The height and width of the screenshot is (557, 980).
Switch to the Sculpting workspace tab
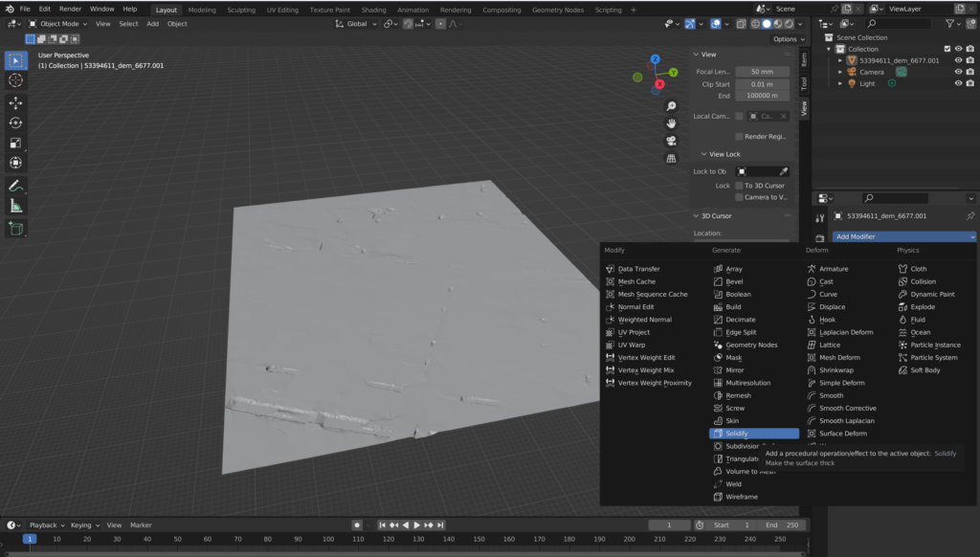pyautogui.click(x=241, y=10)
